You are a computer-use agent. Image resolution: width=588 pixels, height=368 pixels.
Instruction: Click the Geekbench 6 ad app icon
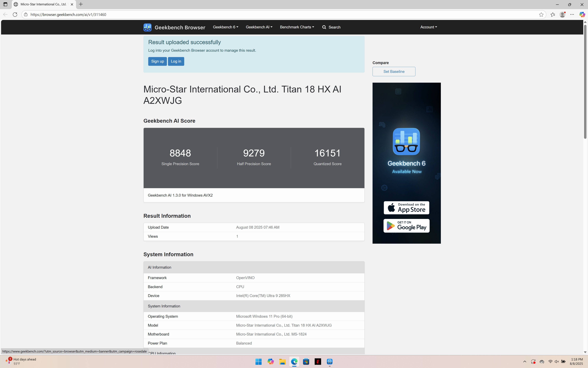(406, 141)
